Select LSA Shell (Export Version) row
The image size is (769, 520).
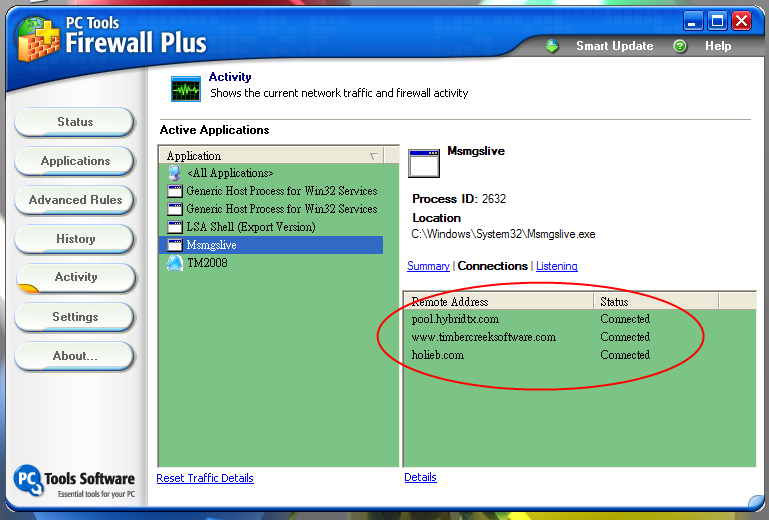pyautogui.click(x=271, y=227)
